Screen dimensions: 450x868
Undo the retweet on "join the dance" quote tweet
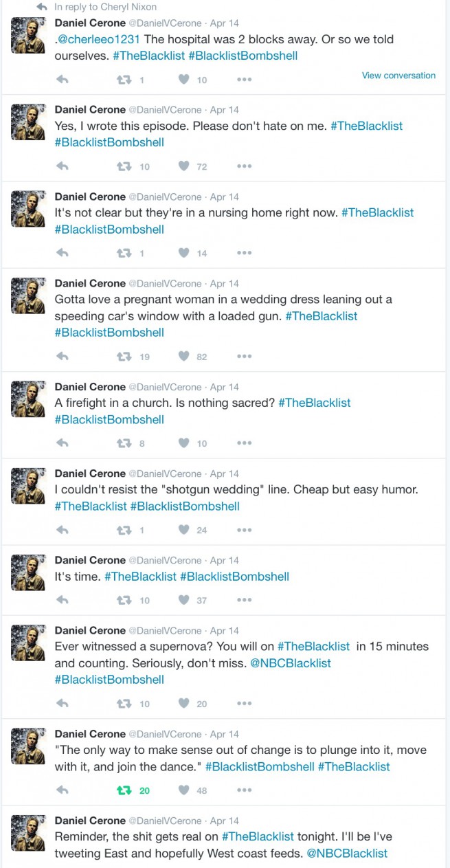(x=124, y=790)
